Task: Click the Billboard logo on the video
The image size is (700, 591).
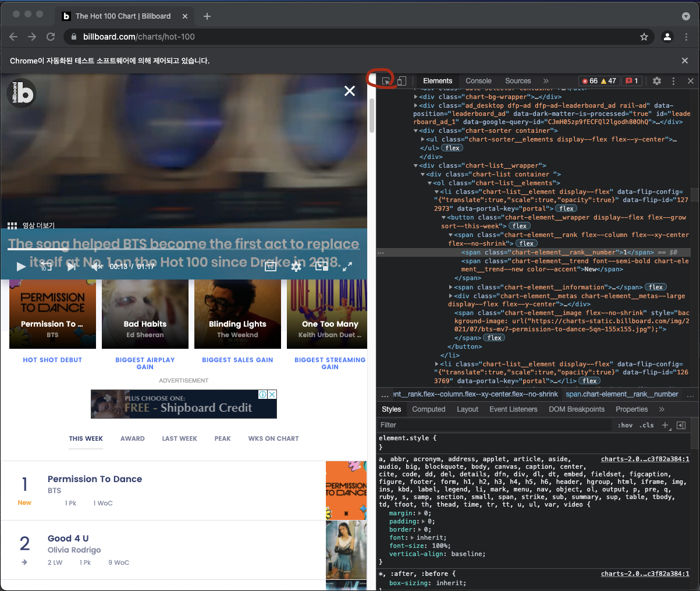Action: (x=22, y=93)
